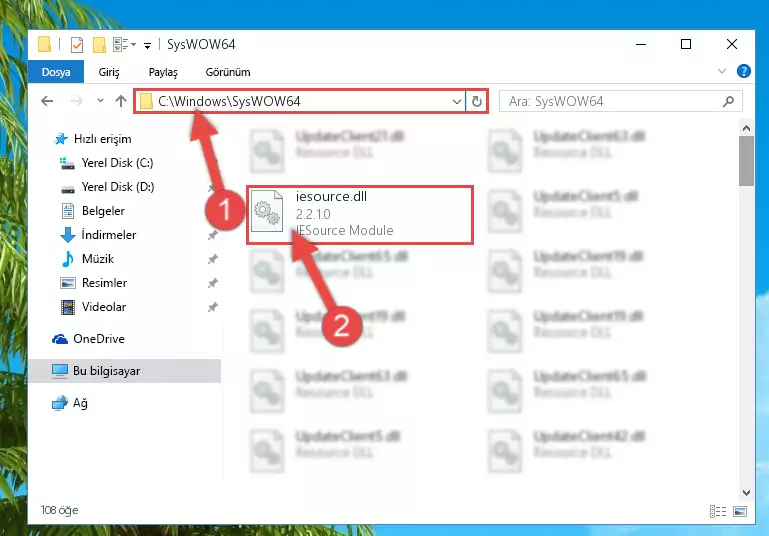Click the Back navigation arrow

pos(47,101)
